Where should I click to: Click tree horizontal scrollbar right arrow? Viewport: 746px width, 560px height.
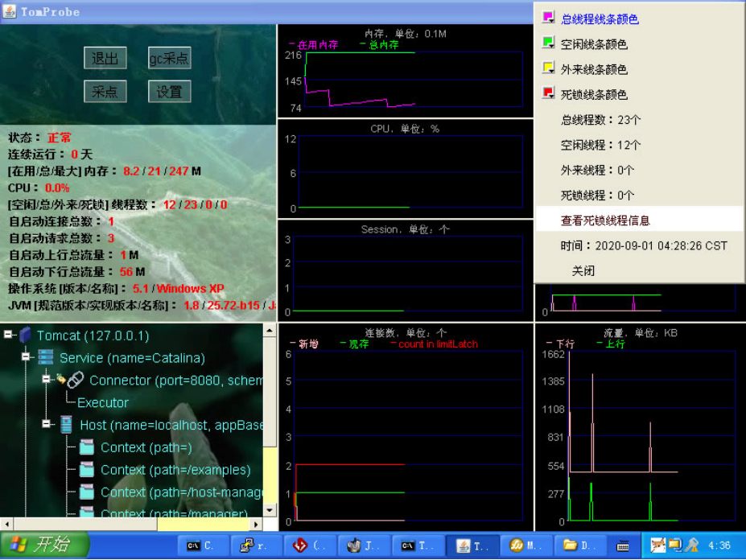[256, 525]
